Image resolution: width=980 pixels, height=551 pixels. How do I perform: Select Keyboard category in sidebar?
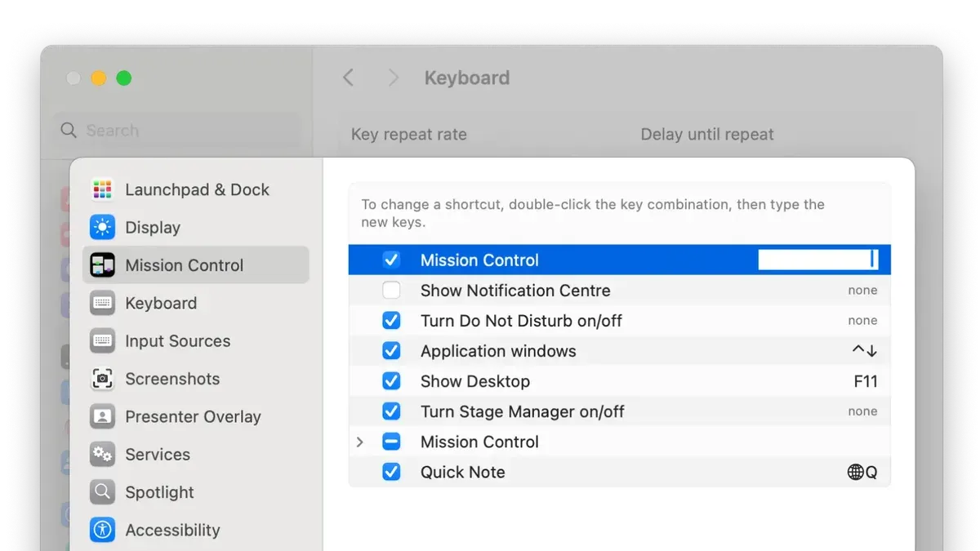(196, 303)
